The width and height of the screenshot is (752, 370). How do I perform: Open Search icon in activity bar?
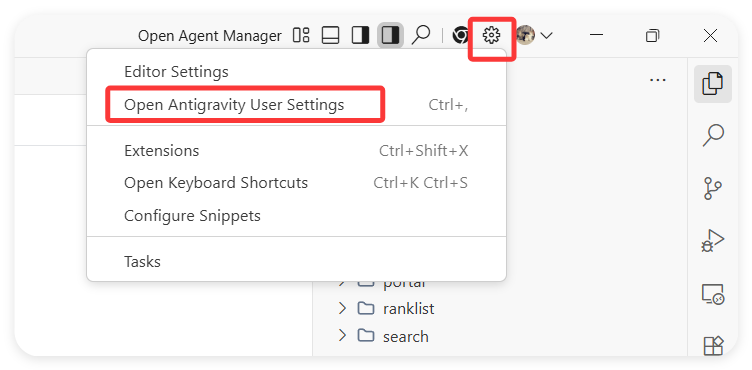pos(713,135)
